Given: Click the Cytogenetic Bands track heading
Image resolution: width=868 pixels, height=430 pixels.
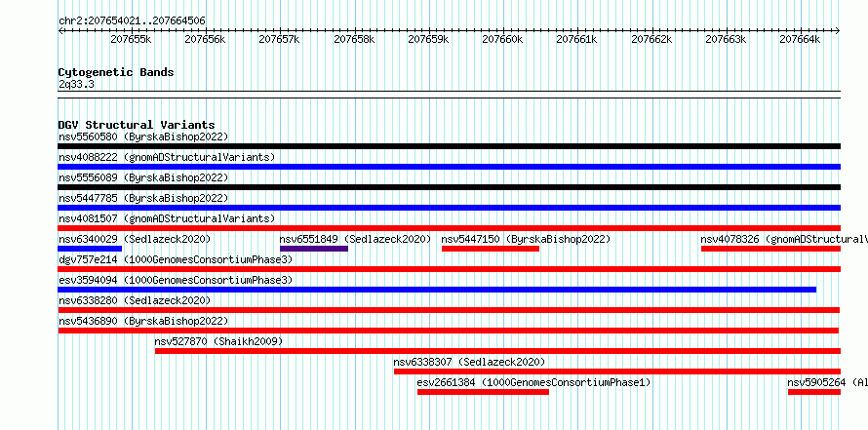Looking at the screenshot, I should [x=116, y=72].
